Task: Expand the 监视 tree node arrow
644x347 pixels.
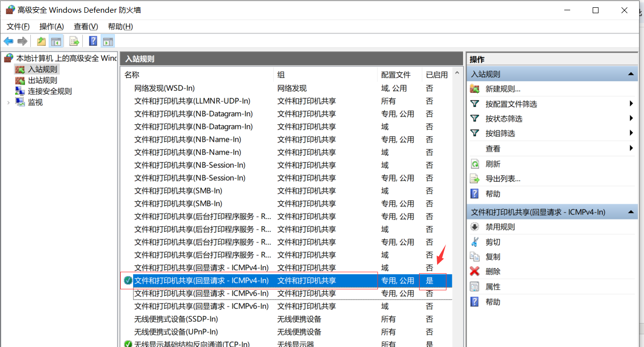Action: 8,102
